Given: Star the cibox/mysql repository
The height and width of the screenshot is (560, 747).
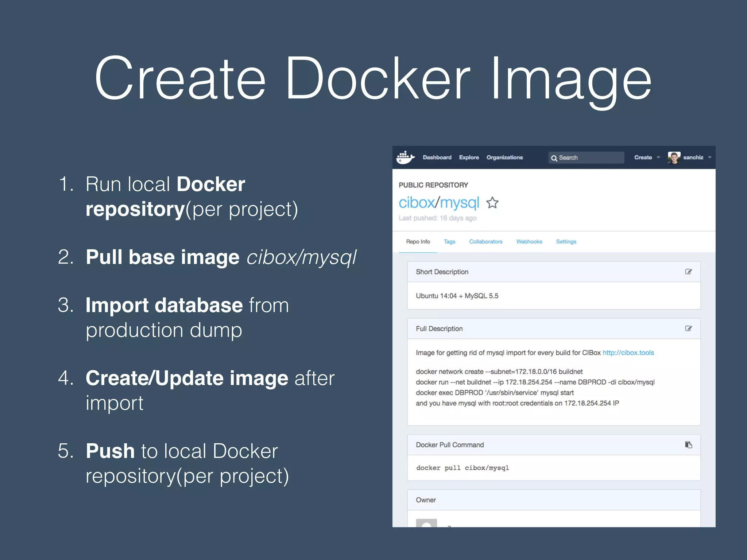Looking at the screenshot, I should point(492,202).
